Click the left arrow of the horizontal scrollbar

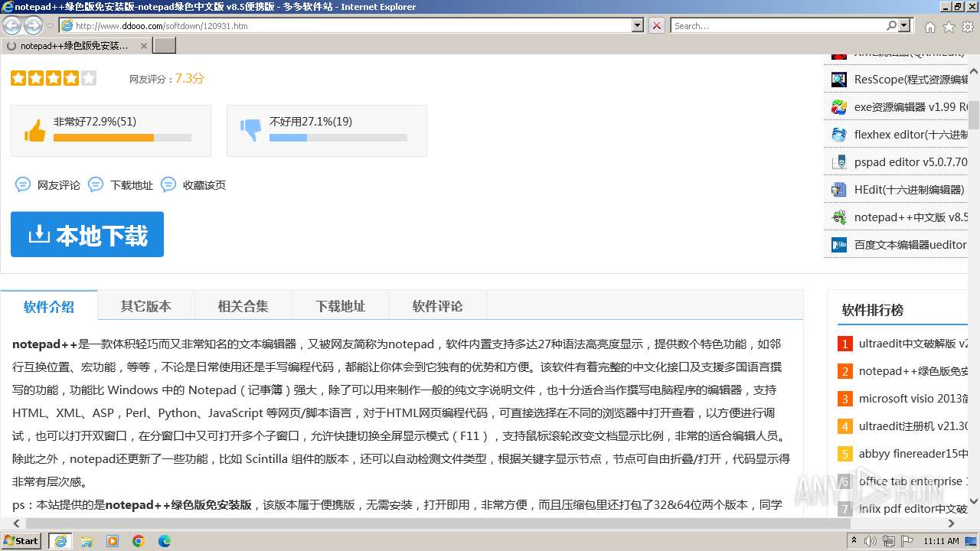point(18,523)
